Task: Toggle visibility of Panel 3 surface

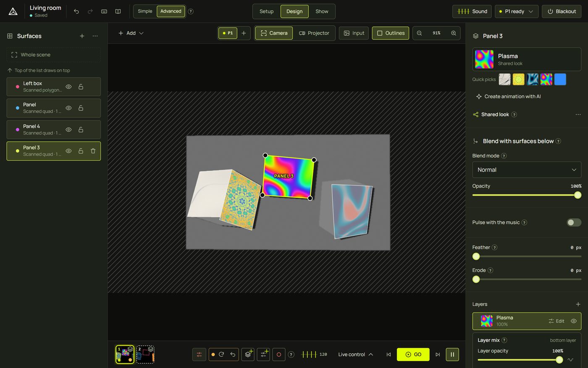Action: 68,151
